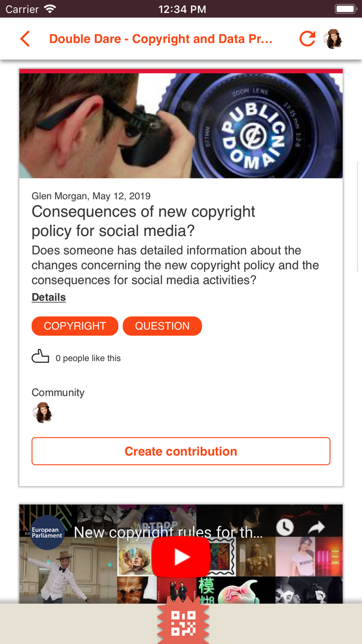Open the 'Consequences of new copyright policy' title
Viewport: 362px width, 644px height.
coord(143,221)
